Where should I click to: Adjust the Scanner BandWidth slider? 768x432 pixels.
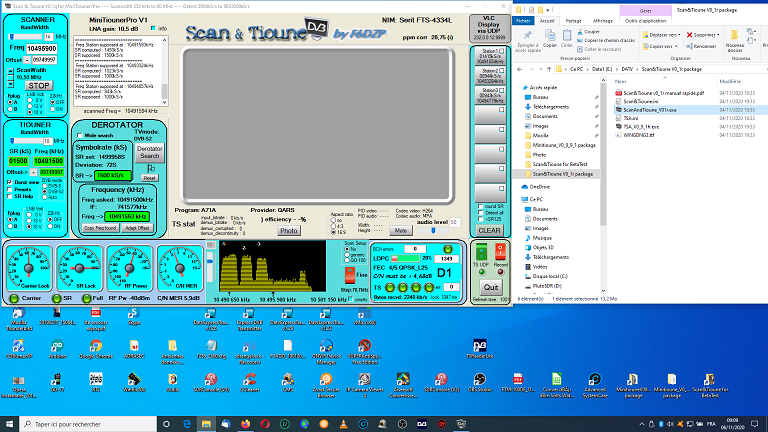[25, 37]
